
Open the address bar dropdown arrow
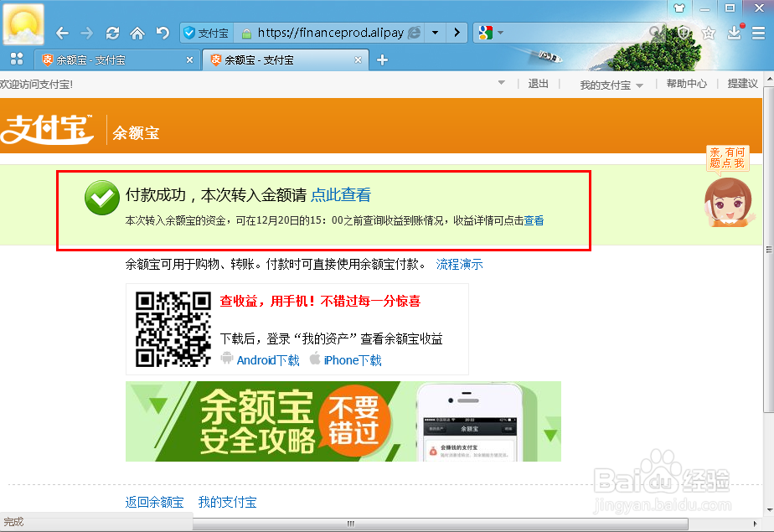pos(434,33)
